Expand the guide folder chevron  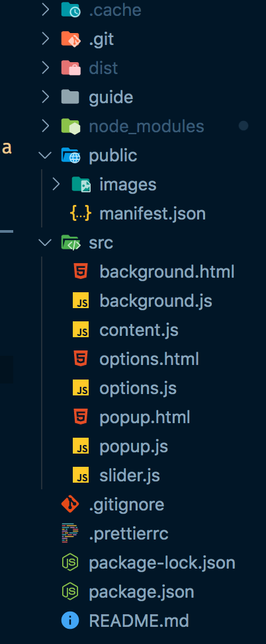46,97
